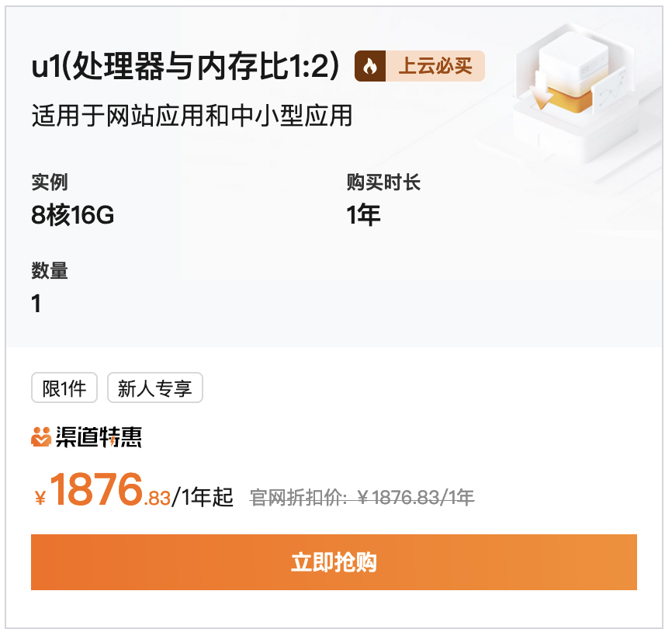Click the /1年起 price unit text
Image resolution: width=672 pixels, height=643 pixels.
click(203, 498)
